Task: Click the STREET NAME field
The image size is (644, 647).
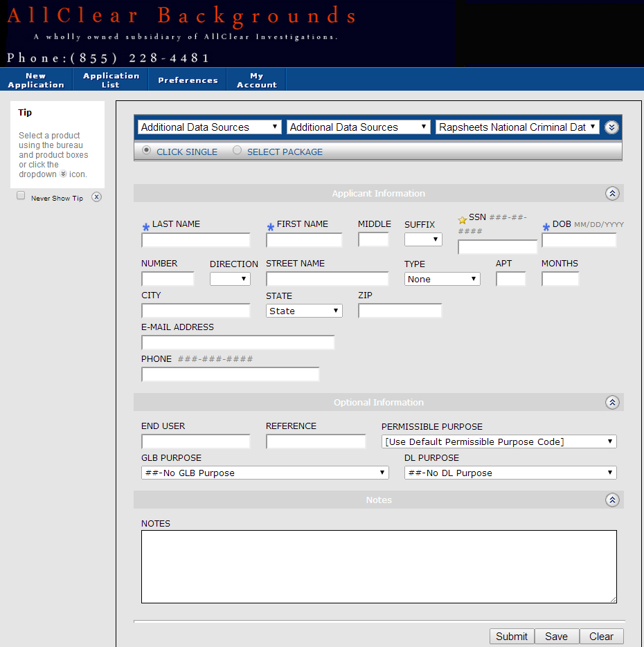Action: (x=328, y=279)
